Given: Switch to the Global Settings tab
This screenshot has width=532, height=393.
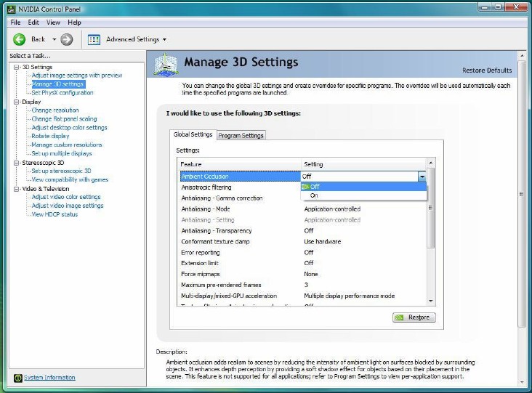Looking at the screenshot, I should coord(193,134).
